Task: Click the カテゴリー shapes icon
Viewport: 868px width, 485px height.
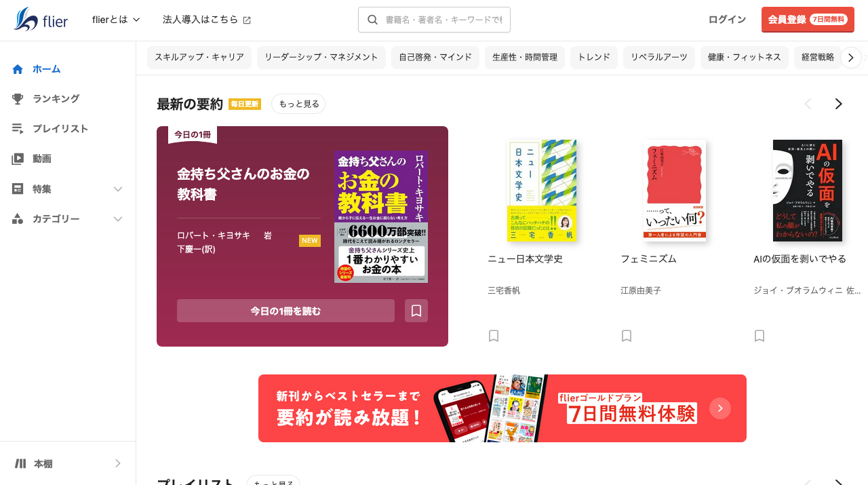Action: click(18, 218)
